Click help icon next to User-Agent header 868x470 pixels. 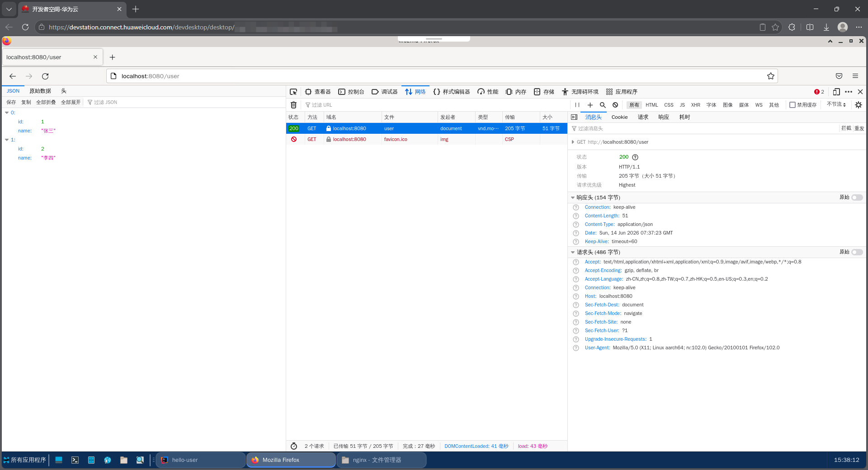(x=576, y=348)
